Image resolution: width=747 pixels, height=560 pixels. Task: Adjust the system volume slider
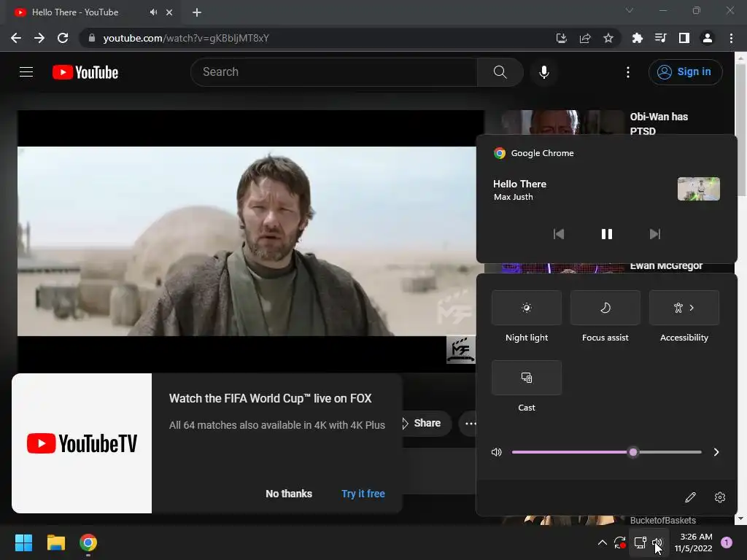tap(606, 452)
